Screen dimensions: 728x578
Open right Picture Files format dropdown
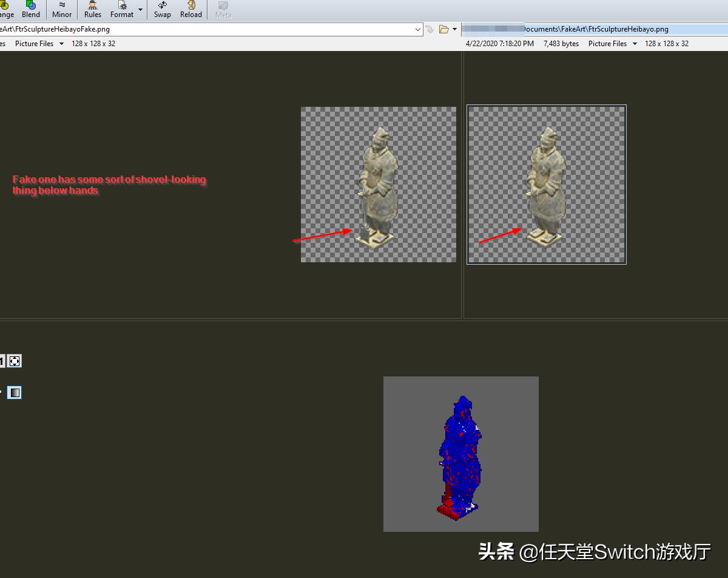click(613, 44)
